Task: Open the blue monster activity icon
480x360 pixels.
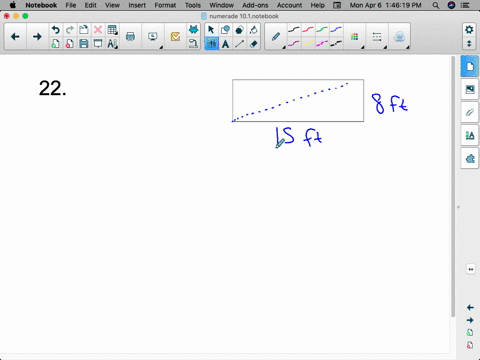Action: 193,30
